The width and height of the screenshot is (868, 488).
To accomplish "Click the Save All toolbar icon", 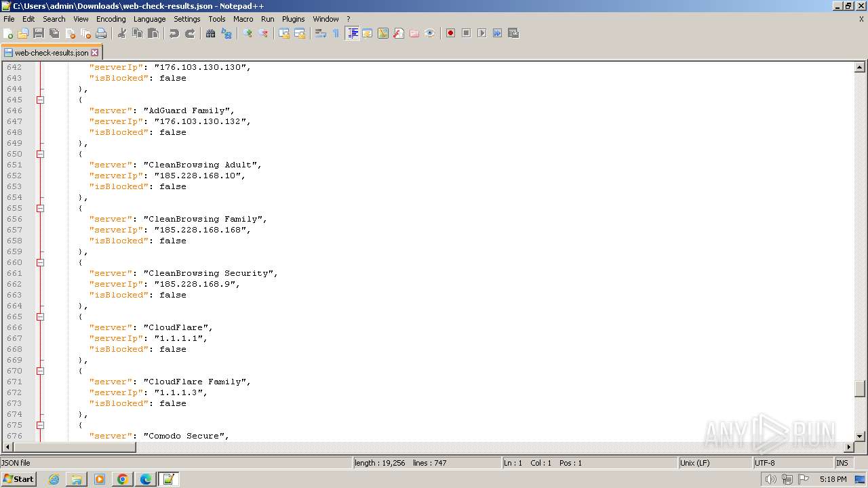I will [54, 33].
